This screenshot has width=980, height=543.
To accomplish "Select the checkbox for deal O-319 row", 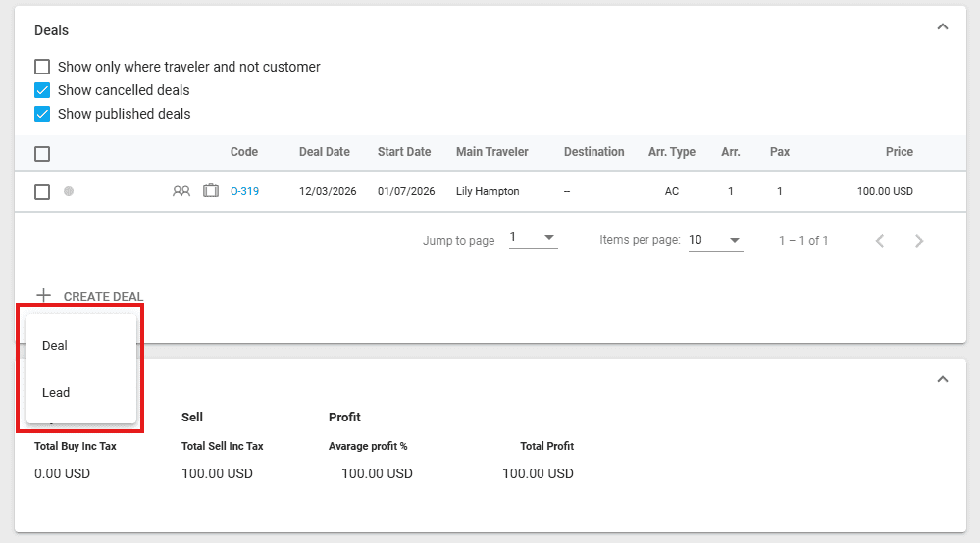I will click(x=42, y=192).
